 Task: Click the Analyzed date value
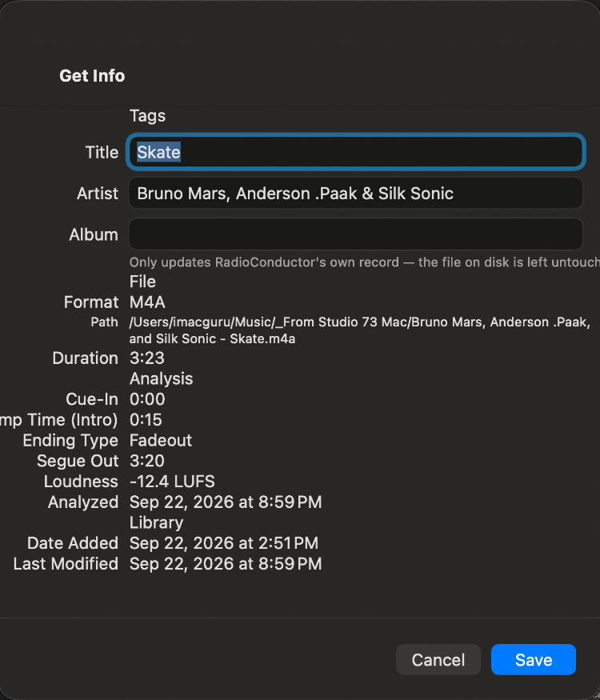tap(226, 502)
